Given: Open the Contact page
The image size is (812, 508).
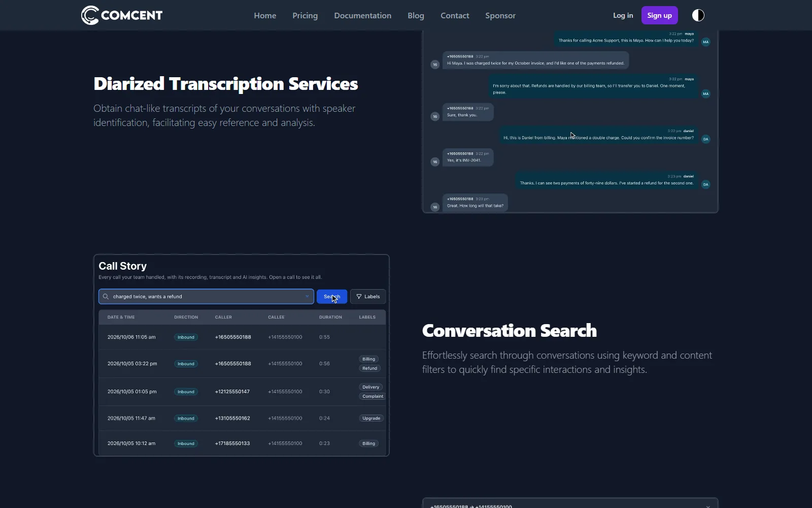Looking at the screenshot, I should 455,15.
